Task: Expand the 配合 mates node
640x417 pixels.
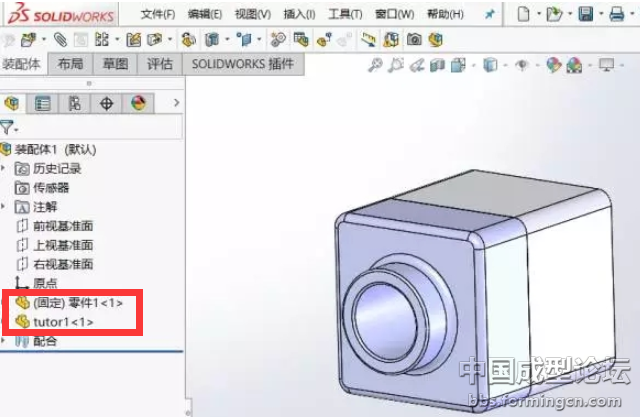Action: (4, 341)
